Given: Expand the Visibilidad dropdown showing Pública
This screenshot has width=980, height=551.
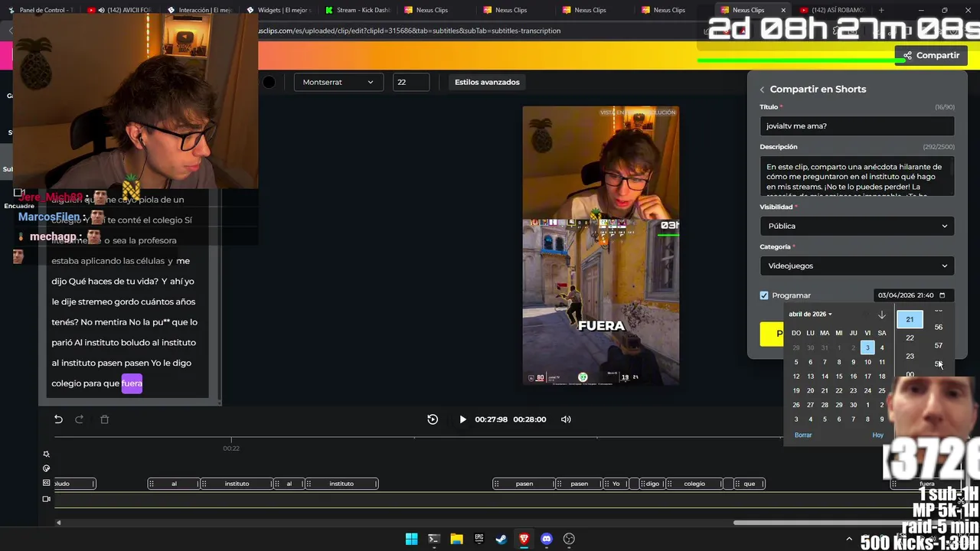Looking at the screenshot, I should (857, 226).
